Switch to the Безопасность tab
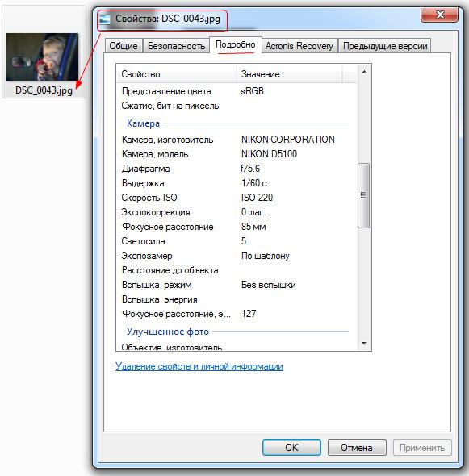 [176, 46]
